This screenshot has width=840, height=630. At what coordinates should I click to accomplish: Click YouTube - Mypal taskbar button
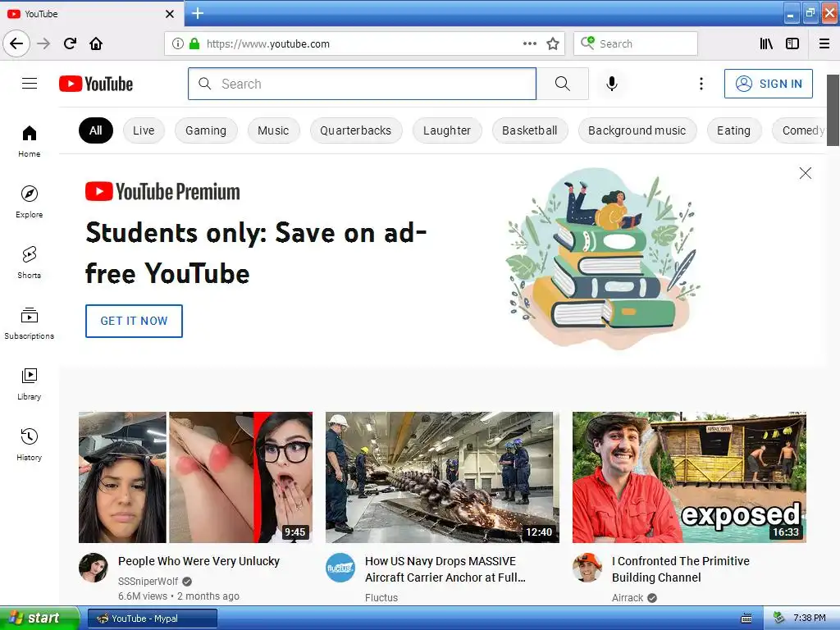[x=152, y=619]
